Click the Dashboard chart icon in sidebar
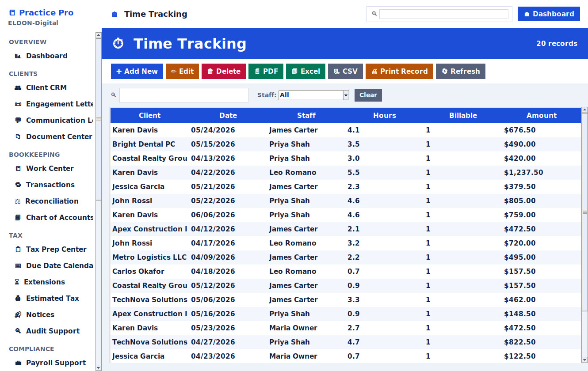Screen dimensions: 588x371 [18, 56]
